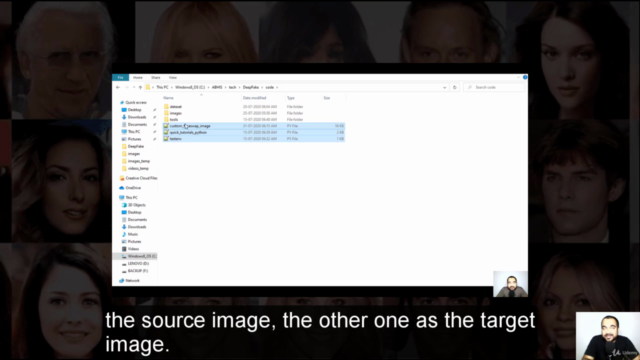Go up one folder level
640x360 pixels.
point(140,87)
